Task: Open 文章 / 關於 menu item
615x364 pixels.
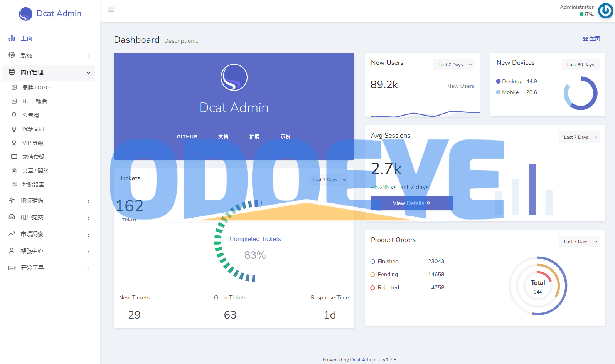Action: point(49,171)
